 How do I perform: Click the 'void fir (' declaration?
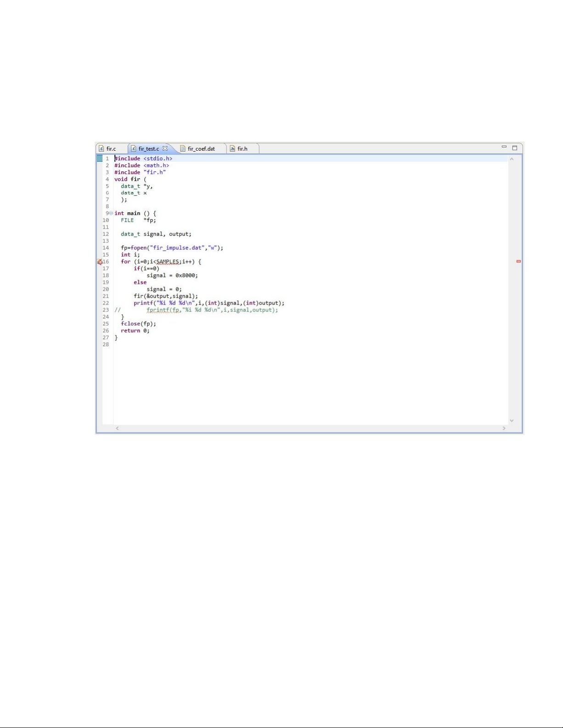(x=130, y=179)
